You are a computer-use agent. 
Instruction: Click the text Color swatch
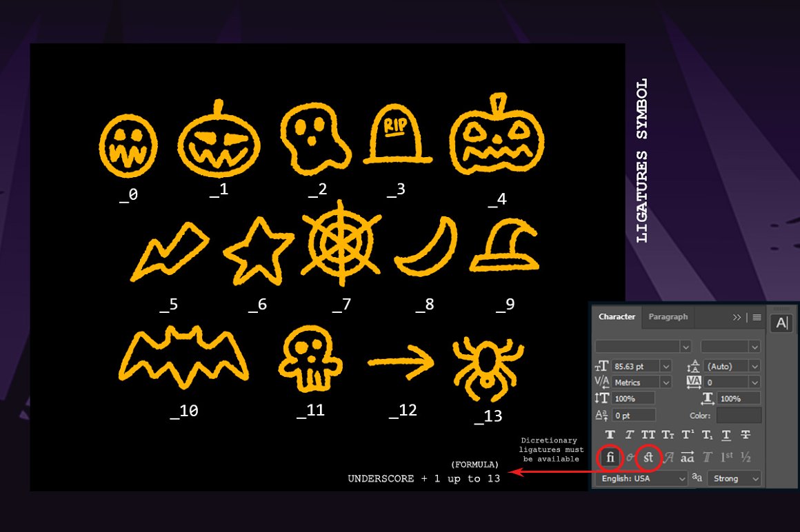(739, 416)
